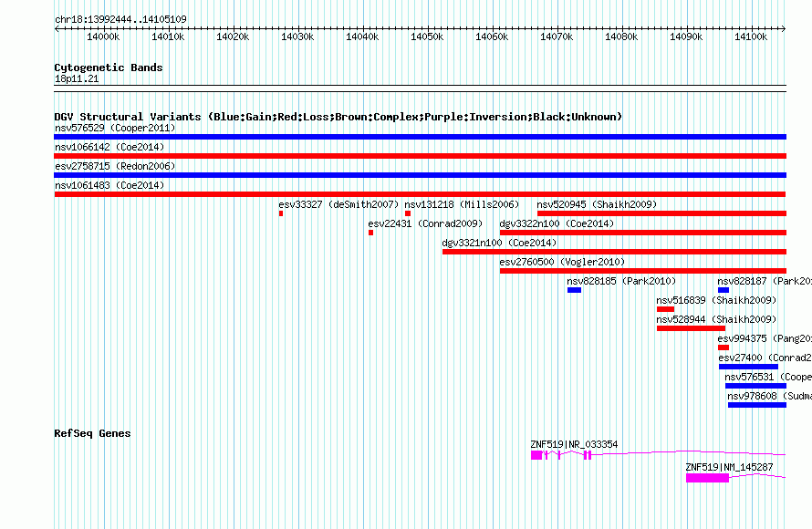The image size is (812, 529).
Task: Click the nsv576529 (Cooper2011) blue gain bar
Action: point(420,137)
